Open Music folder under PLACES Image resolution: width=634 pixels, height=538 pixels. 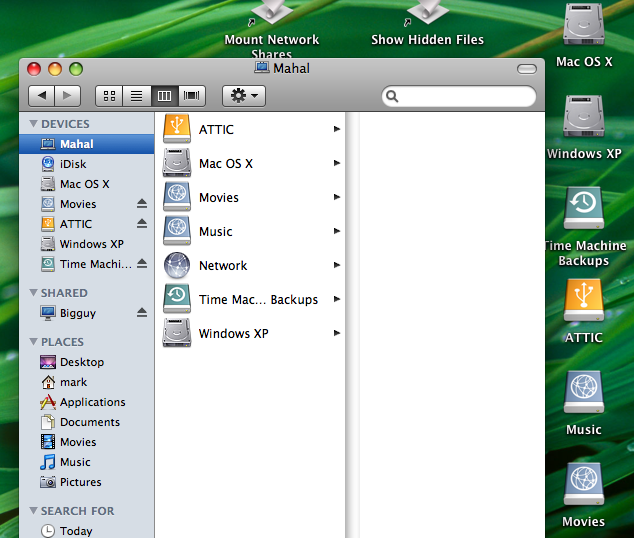click(x=87, y=462)
